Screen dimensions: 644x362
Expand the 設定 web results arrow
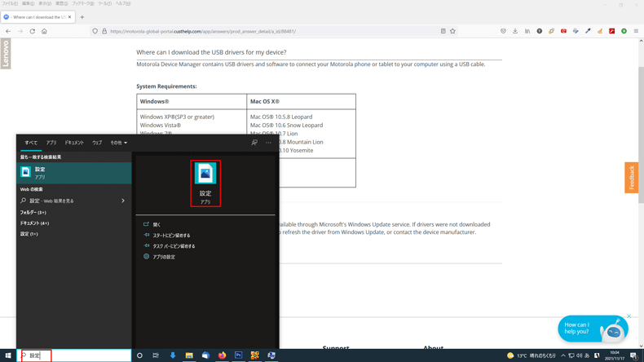coord(123,201)
